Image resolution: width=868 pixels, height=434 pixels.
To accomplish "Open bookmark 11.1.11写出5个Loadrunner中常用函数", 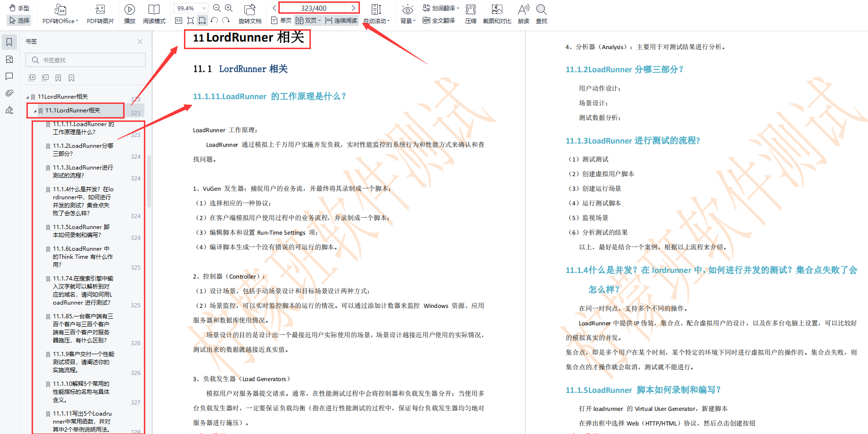I will [83, 421].
